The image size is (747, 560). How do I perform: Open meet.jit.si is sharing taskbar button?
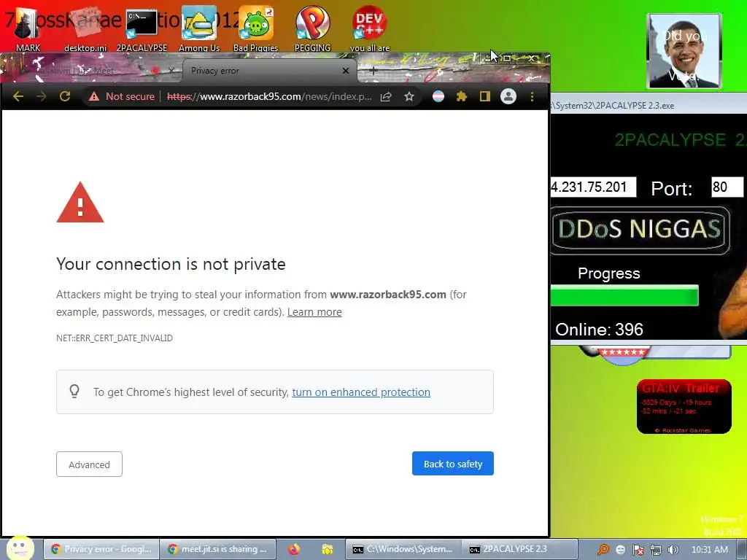pyautogui.click(x=217, y=549)
